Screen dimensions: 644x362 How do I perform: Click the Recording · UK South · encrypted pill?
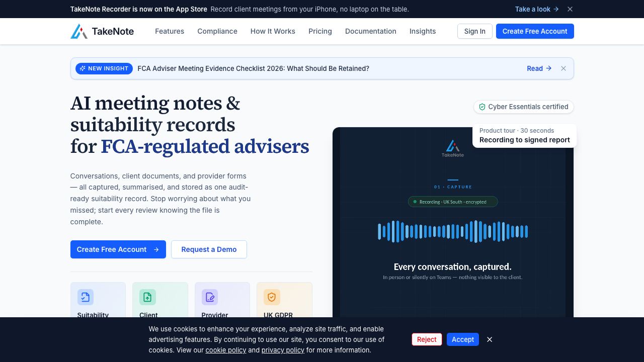(x=453, y=202)
